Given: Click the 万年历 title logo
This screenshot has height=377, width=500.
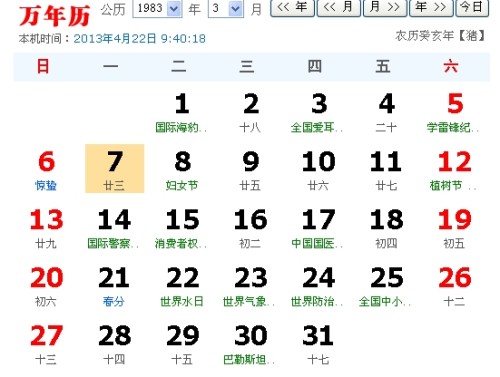Looking at the screenshot, I should tap(55, 16).
